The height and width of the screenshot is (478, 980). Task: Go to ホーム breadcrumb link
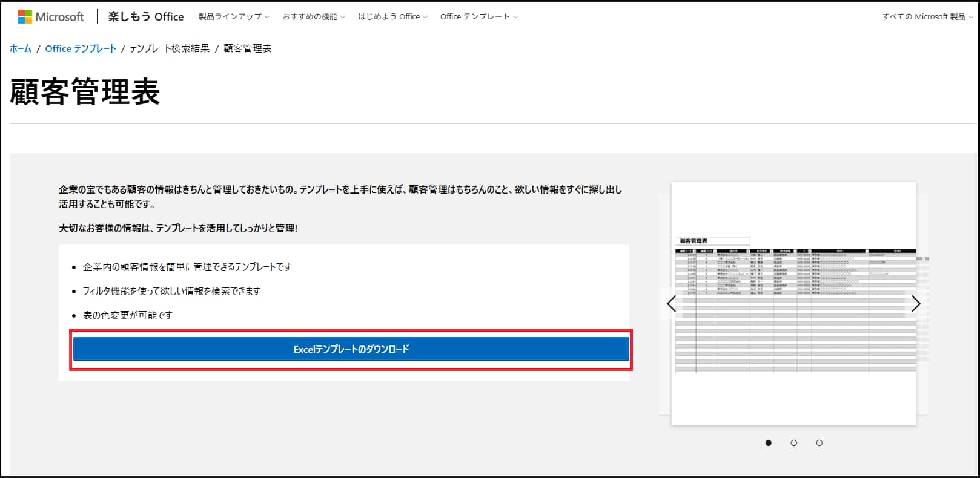(x=21, y=48)
